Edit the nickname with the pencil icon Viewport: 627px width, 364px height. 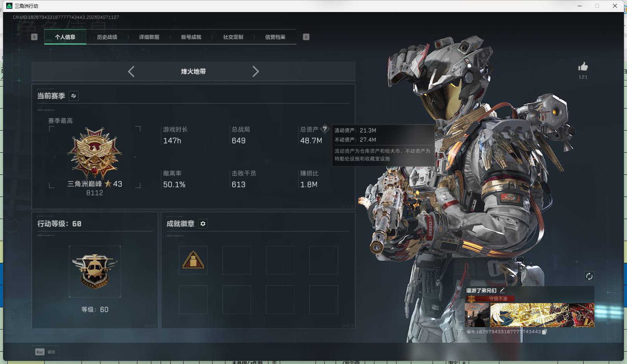(502, 290)
